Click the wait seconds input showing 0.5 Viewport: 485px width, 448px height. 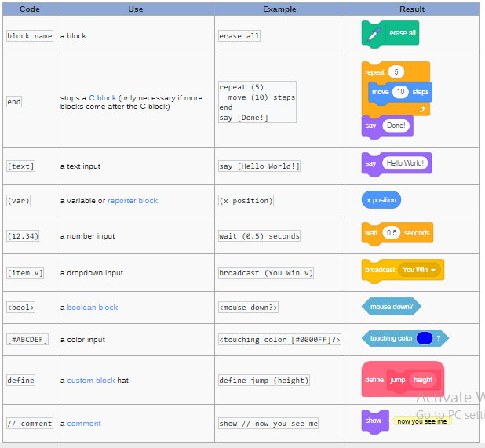(x=392, y=233)
